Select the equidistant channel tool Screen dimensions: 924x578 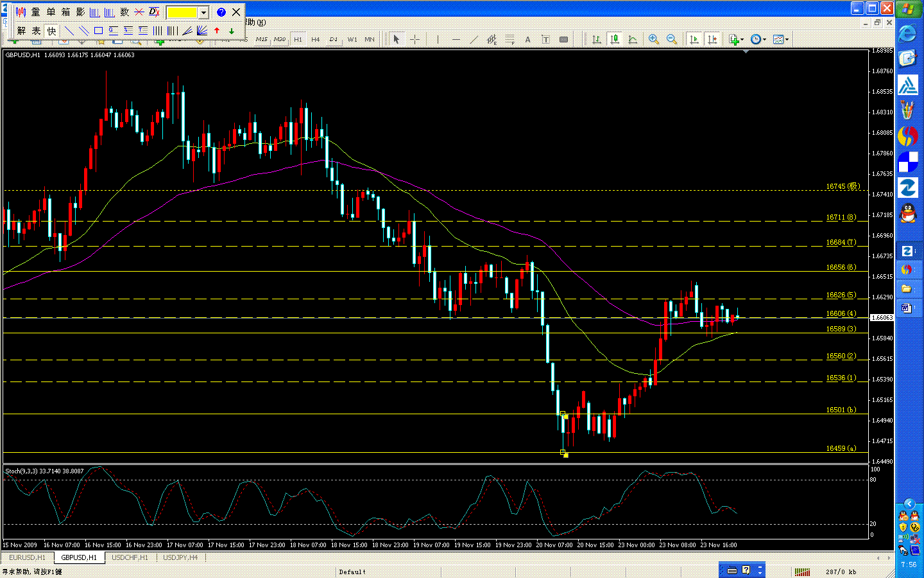tap(492, 40)
